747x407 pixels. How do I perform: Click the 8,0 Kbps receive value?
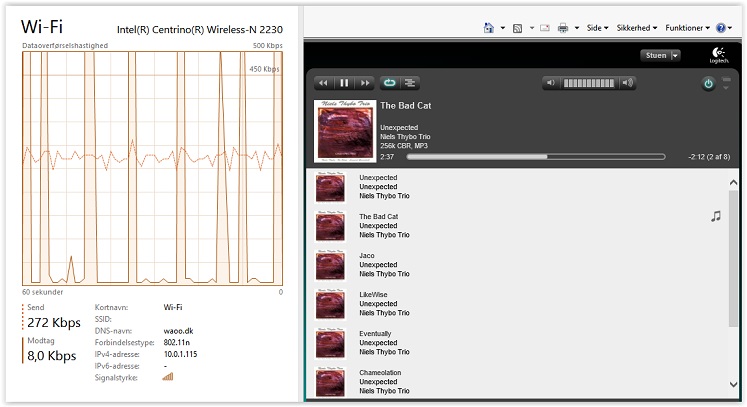tap(51, 356)
